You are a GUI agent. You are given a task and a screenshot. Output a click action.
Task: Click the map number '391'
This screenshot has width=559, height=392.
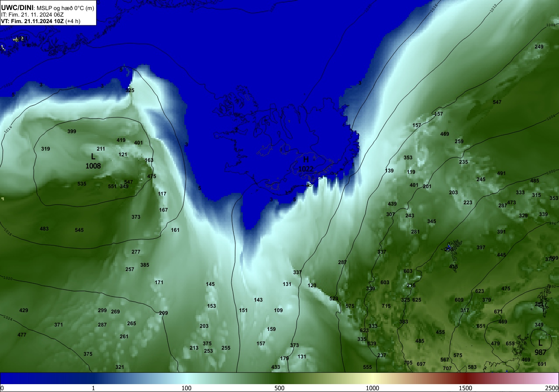point(501,232)
